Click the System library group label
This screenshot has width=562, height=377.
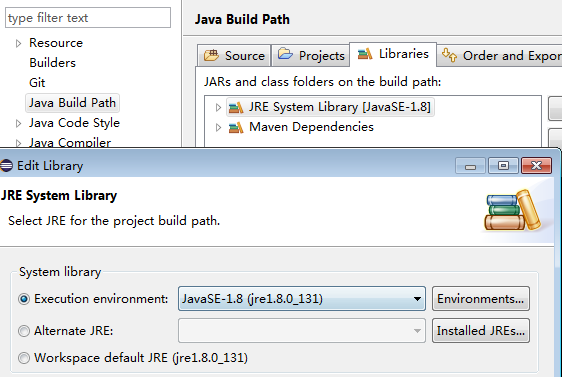pos(60,272)
